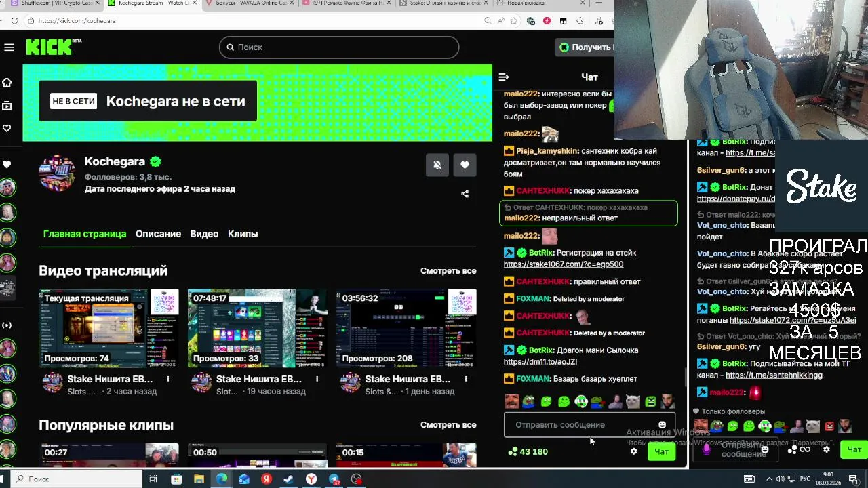Open the 07:48:17 video thumbnail
This screenshot has width=868, height=488.
pos(258,328)
